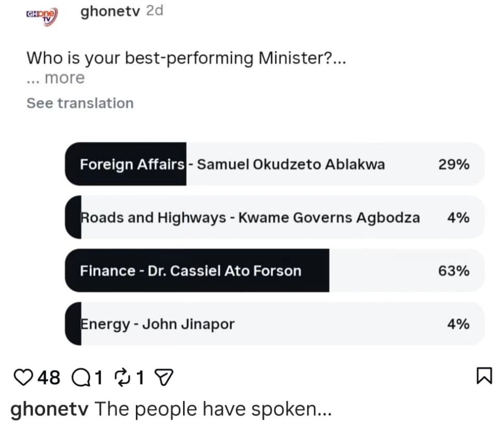Click the "See translation" link
The image size is (504, 425).
80,103
